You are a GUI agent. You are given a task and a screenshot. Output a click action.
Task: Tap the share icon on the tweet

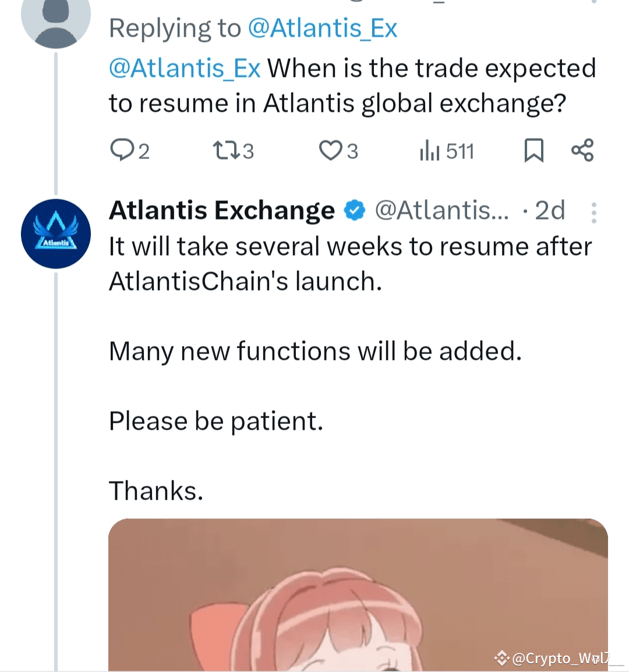582,150
